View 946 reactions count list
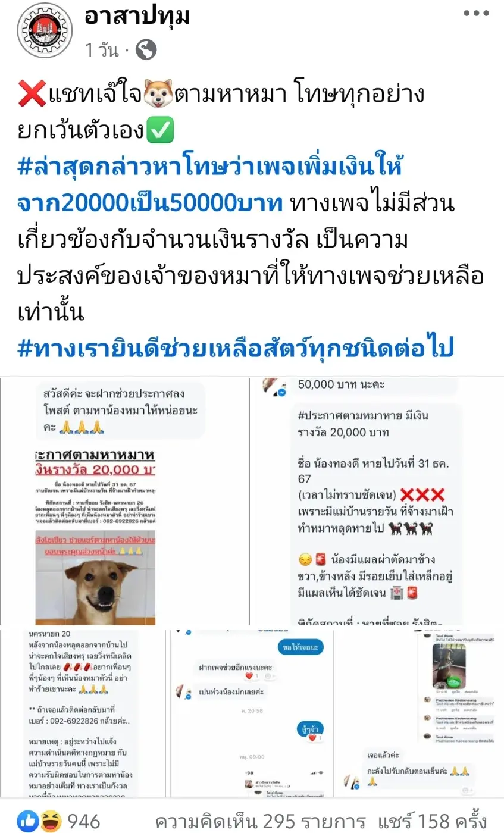Screen dimensions: 504x833 point(83,822)
